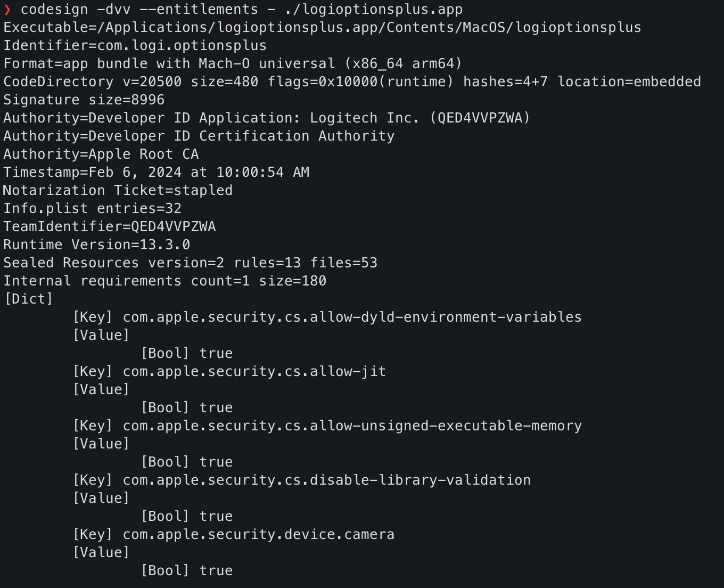Viewport: 724px width, 588px height.
Task: Click the allow-jit entitlement key
Action: 254,372
